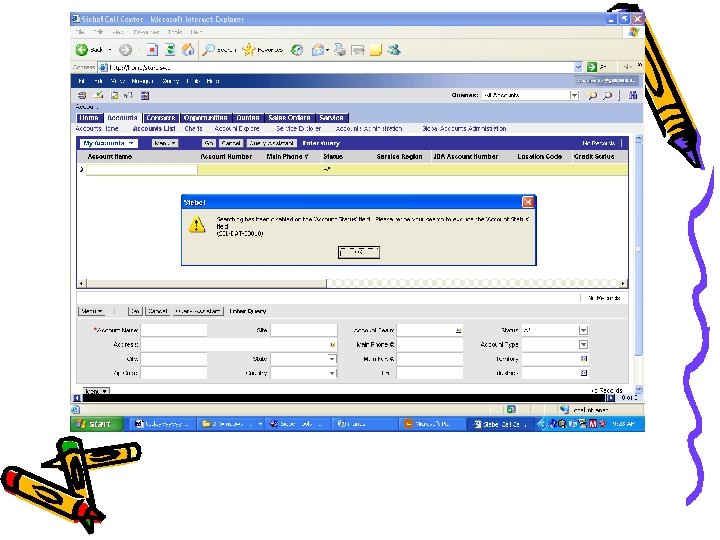Image resolution: width=720 pixels, height=540 pixels.
Task: Click the list's horizontal scrollbar thumb
Action: [x=206, y=283]
